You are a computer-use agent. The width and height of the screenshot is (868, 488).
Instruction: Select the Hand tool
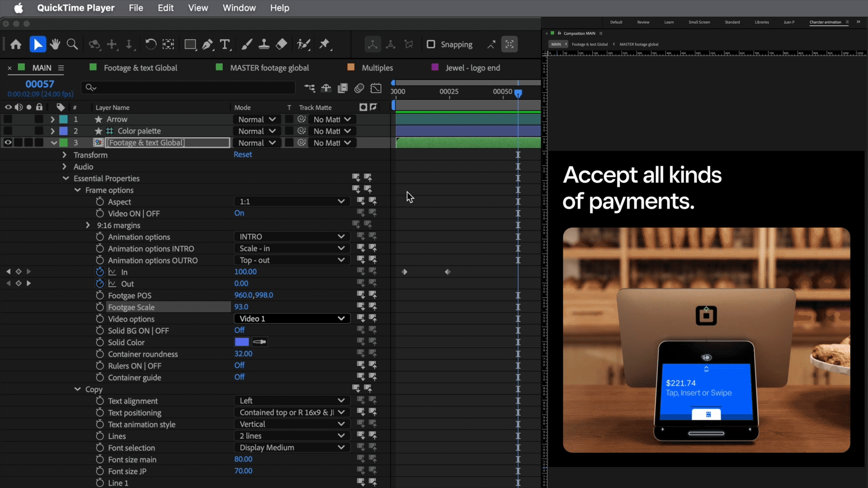[x=55, y=44]
